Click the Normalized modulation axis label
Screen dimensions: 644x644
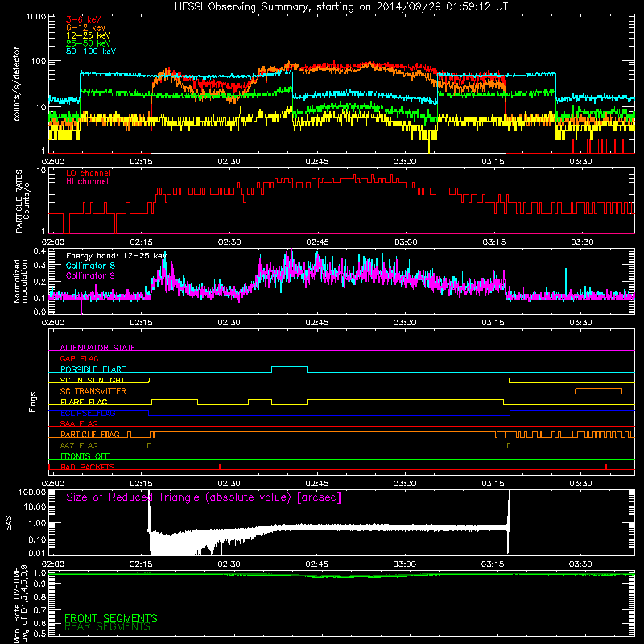[x=20, y=281]
